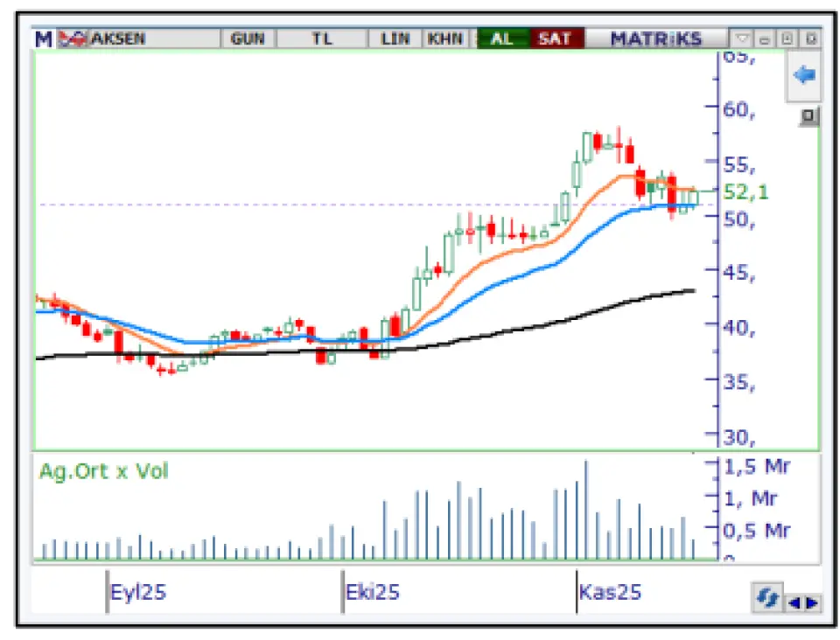
Task: Open the GUN period selector
Action: pyautogui.click(x=248, y=38)
